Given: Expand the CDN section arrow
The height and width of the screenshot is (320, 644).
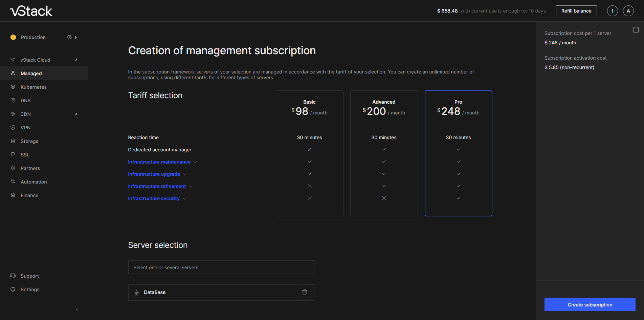Looking at the screenshot, I should 76,114.
